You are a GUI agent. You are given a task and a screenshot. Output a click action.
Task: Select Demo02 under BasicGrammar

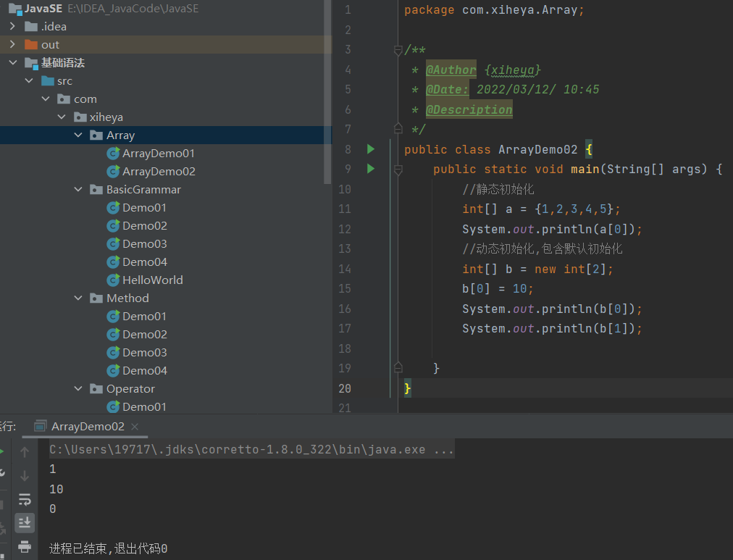144,226
